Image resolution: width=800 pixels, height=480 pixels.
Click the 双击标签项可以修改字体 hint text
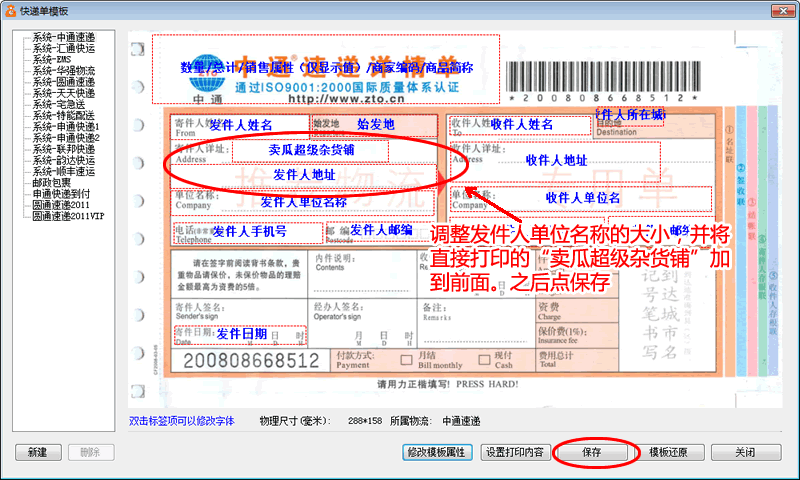[x=182, y=421]
